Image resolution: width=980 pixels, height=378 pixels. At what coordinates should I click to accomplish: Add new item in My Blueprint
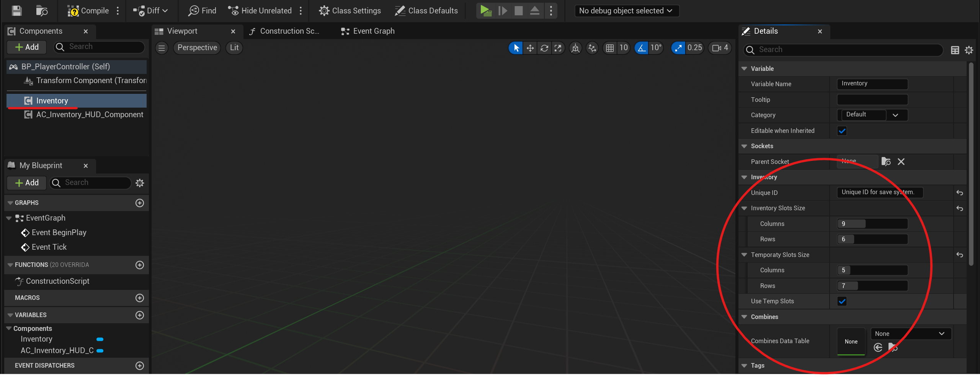click(x=26, y=183)
